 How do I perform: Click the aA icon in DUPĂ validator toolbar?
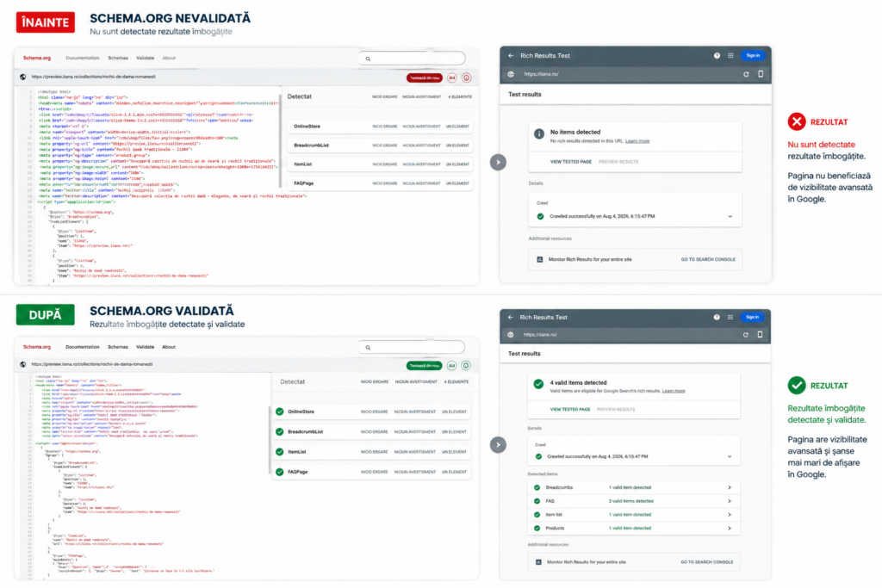(451, 365)
